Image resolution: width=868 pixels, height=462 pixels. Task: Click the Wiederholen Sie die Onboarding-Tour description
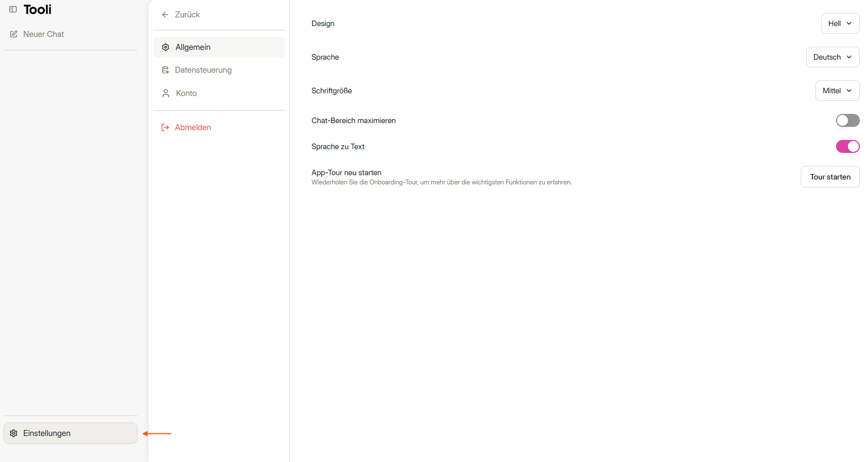[x=442, y=182]
